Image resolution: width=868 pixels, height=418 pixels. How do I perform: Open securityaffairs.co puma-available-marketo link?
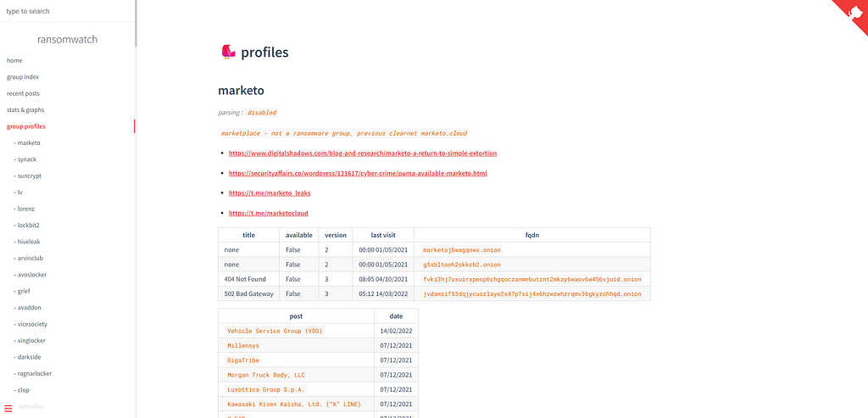[358, 173]
